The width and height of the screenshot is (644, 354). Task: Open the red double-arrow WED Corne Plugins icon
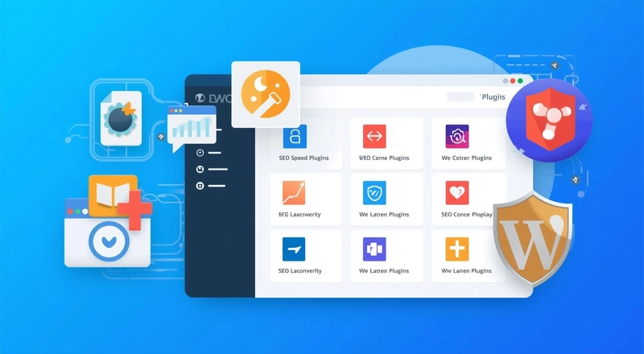click(x=374, y=136)
